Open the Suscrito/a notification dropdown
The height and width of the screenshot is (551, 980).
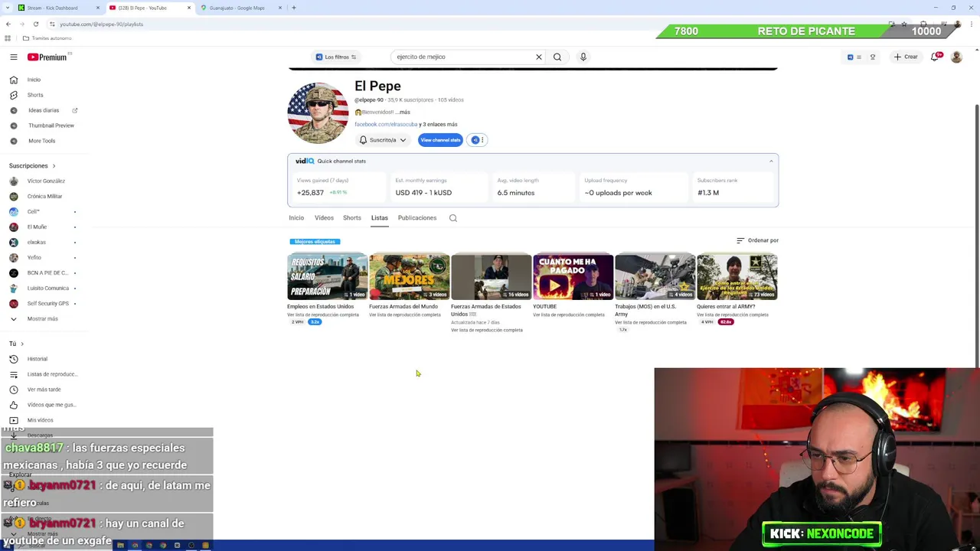click(x=383, y=140)
